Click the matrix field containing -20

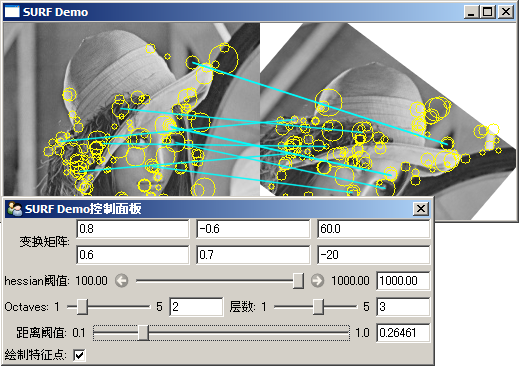(374, 255)
